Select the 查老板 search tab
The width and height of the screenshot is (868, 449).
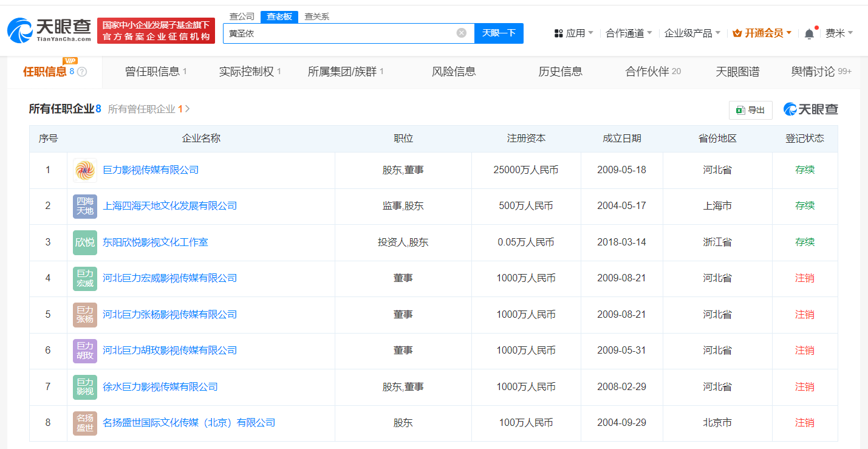[x=279, y=17]
